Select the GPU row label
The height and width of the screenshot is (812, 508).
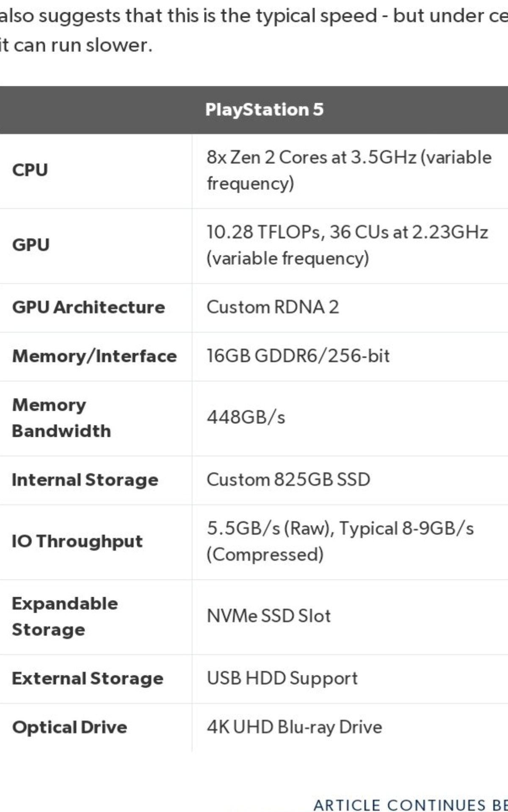(31, 245)
